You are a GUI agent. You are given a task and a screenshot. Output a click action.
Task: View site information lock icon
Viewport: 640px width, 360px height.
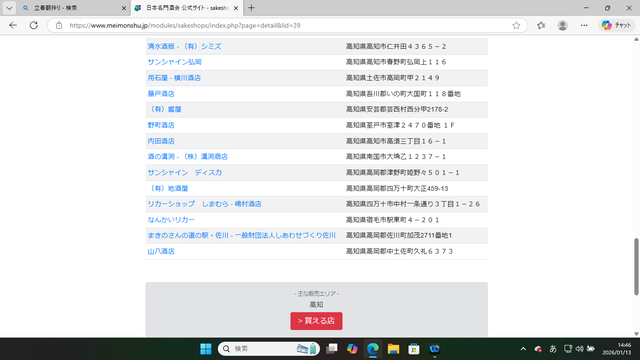59,25
